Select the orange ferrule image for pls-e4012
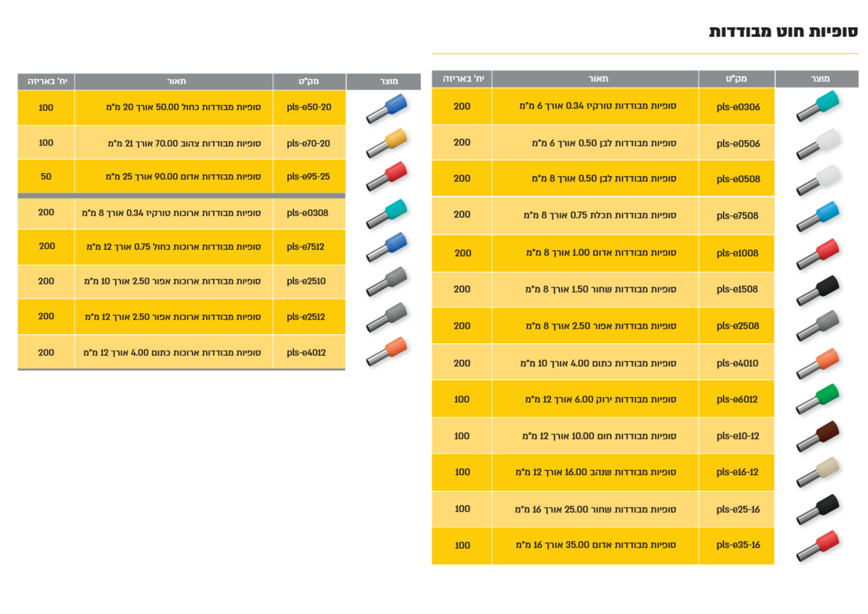This screenshot has height=614, width=868. coord(387,352)
